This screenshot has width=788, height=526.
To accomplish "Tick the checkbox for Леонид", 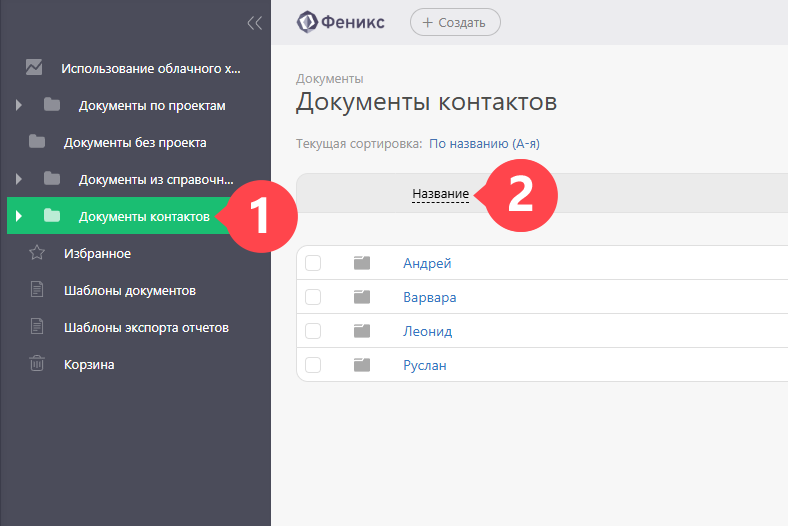I will pyautogui.click(x=313, y=331).
